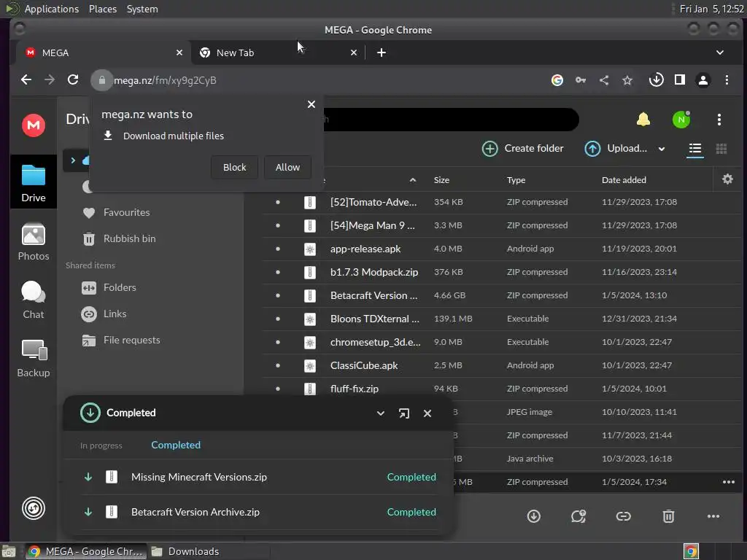
Task: Click the Upload button
Action: click(x=616, y=149)
